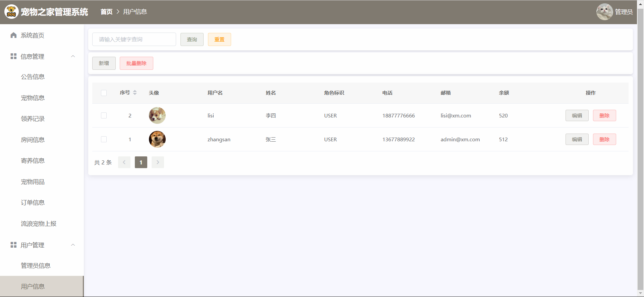This screenshot has height=297, width=644.
Task: Open 领养记录 menu item
Action: click(x=42, y=119)
